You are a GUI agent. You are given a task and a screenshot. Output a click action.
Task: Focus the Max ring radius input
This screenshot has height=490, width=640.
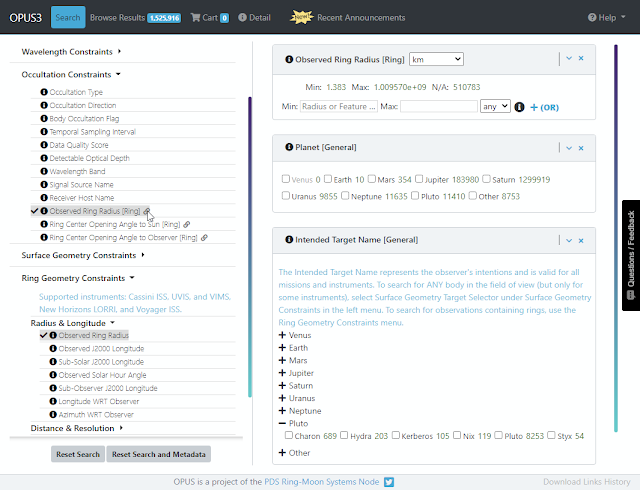439,107
